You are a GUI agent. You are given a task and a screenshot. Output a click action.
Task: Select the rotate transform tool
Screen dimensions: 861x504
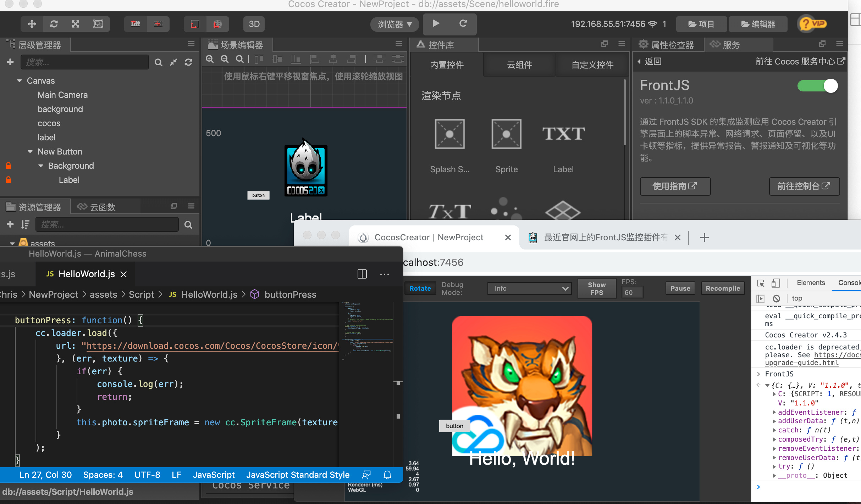pos(54,24)
